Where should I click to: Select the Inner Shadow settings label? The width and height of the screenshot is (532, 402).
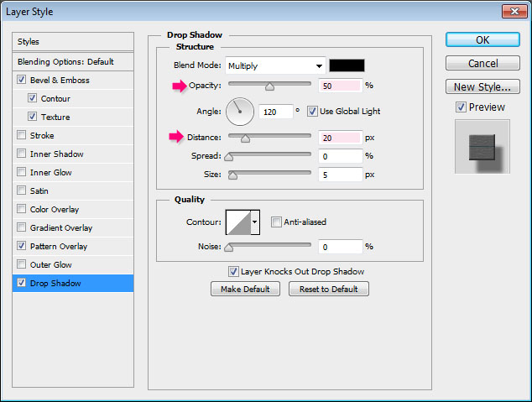(57, 154)
